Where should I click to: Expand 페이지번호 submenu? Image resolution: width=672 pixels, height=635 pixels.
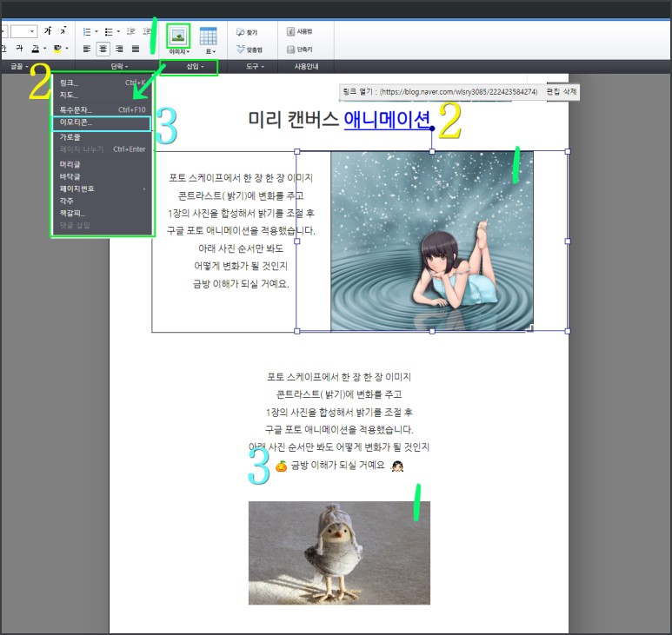(102, 189)
